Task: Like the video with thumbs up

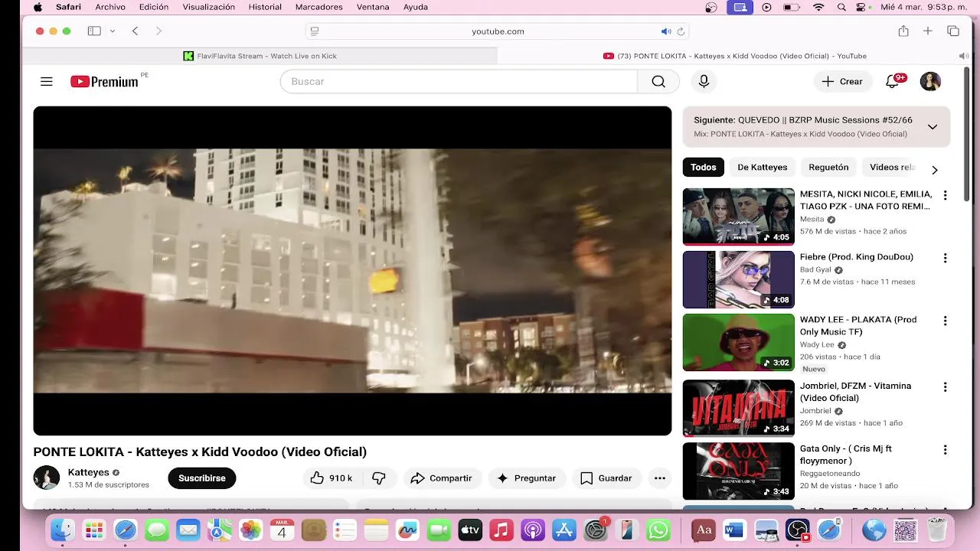Action: click(331, 478)
